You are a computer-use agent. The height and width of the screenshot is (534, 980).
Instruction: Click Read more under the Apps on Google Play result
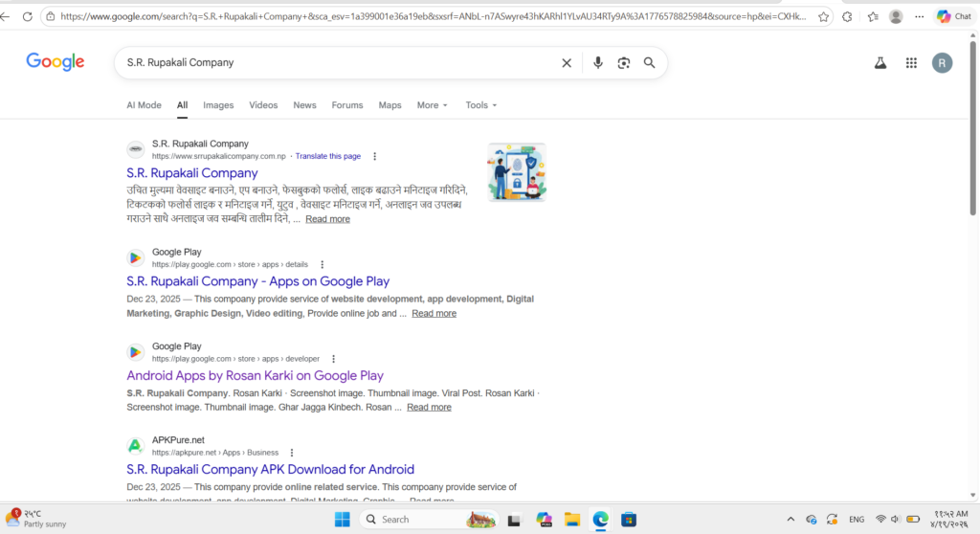tap(434, 313)
